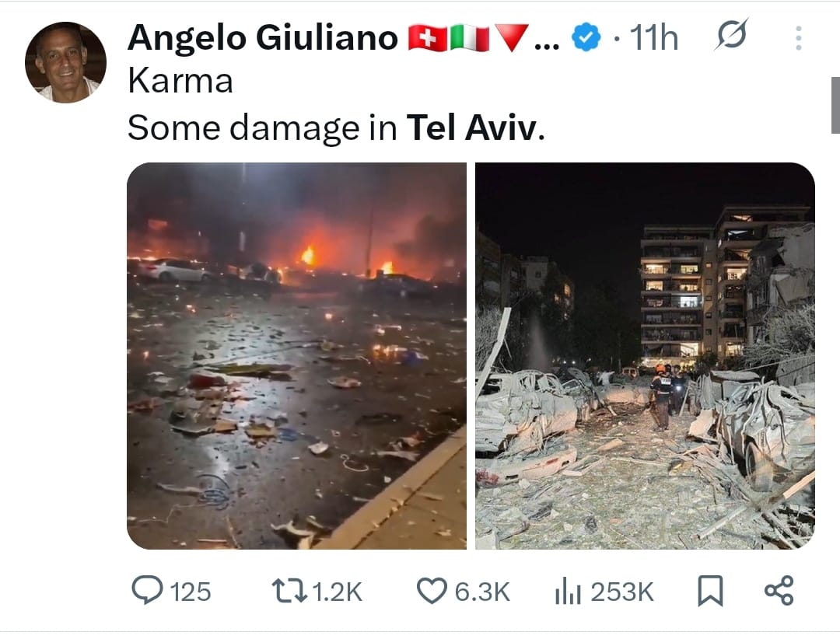This screenshot has width=840, height=639.
Task: Open the rubble and apartment building photo
Action: point(645,356)
